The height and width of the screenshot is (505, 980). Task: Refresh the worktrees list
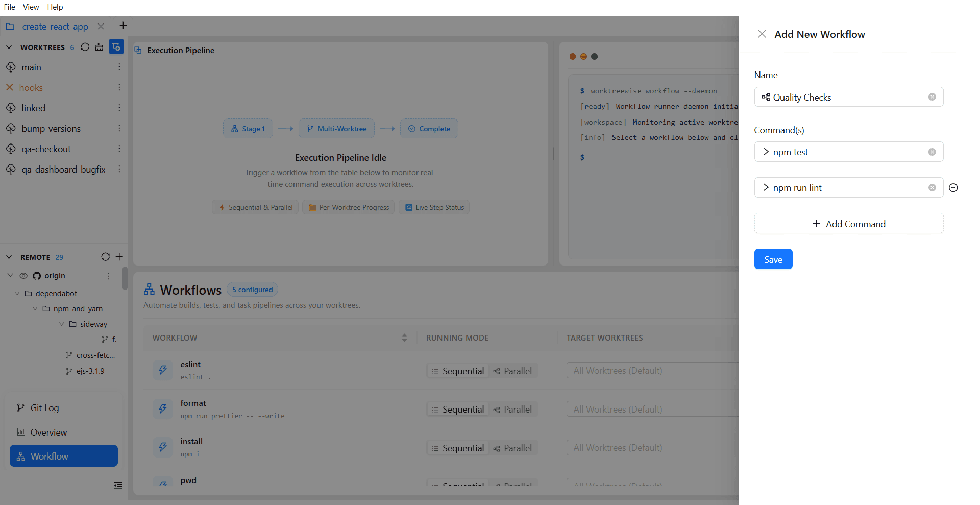pyautogui.click(x=85, y=47)
